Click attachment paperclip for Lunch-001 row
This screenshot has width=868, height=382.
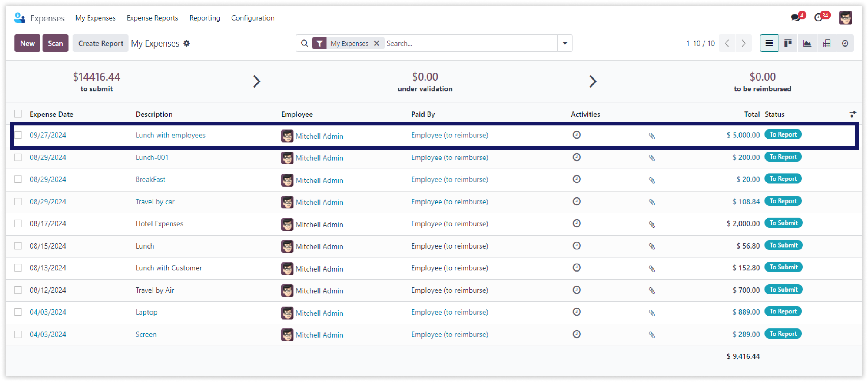[652, 158]
